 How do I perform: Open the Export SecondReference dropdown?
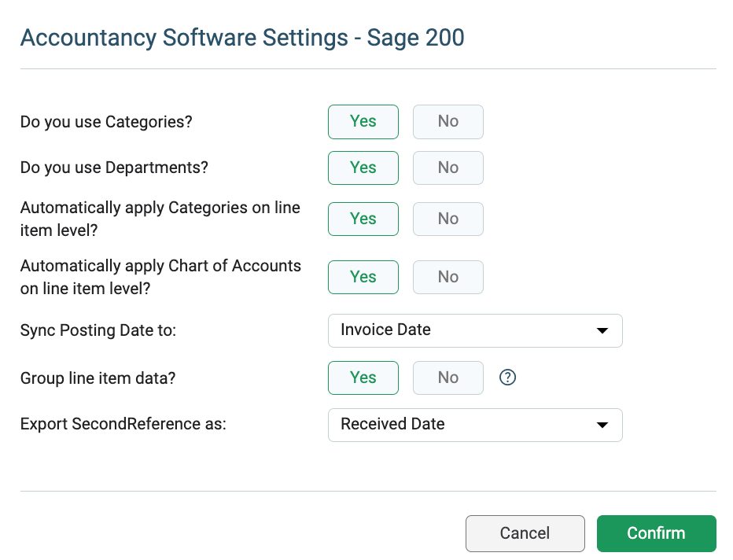coord(475,425)
